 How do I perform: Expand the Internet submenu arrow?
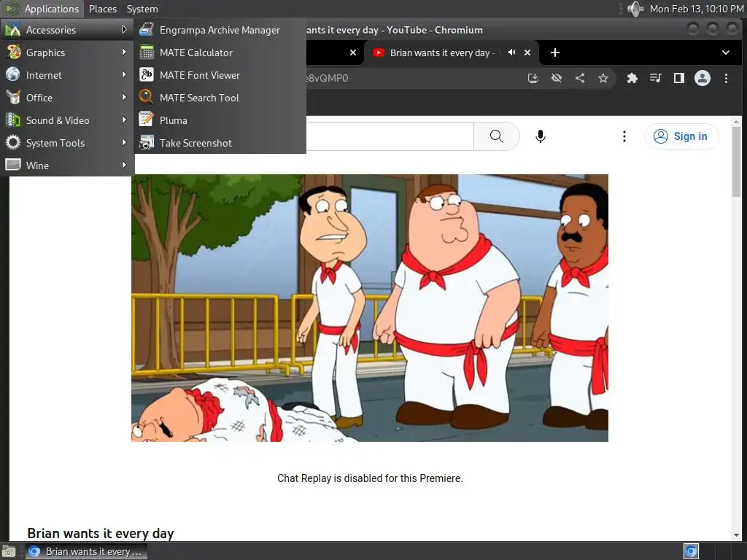pos(124,75)
